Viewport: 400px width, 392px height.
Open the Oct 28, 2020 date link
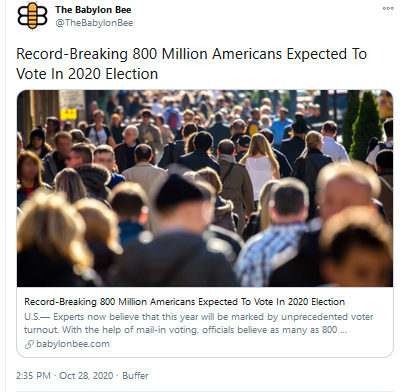tap(86, 376)
